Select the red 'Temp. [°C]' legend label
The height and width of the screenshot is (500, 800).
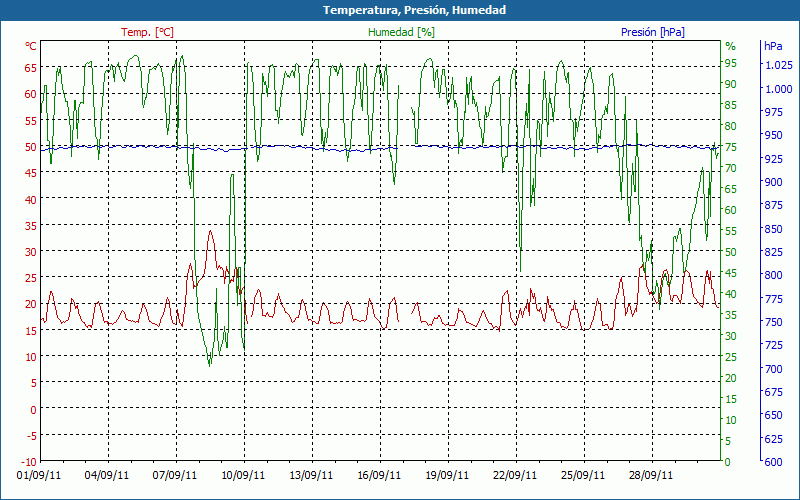[147, 32]
